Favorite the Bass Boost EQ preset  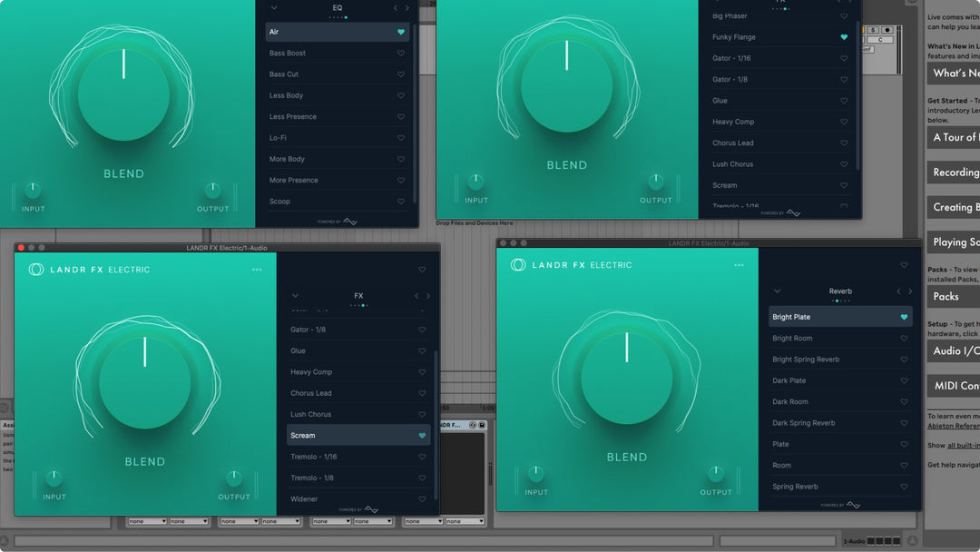pyautogui.click(x=401, y=54)
